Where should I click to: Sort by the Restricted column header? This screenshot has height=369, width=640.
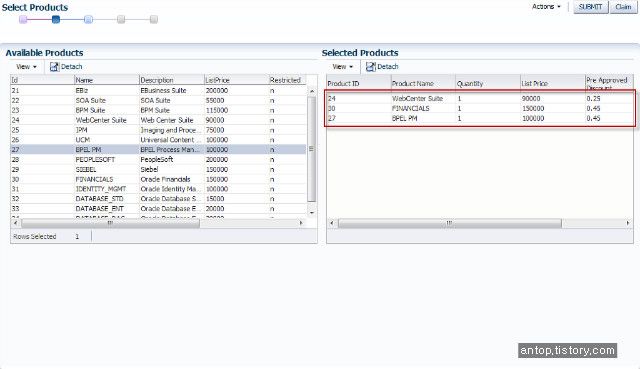pyautogui.click(x=287, y=80)
